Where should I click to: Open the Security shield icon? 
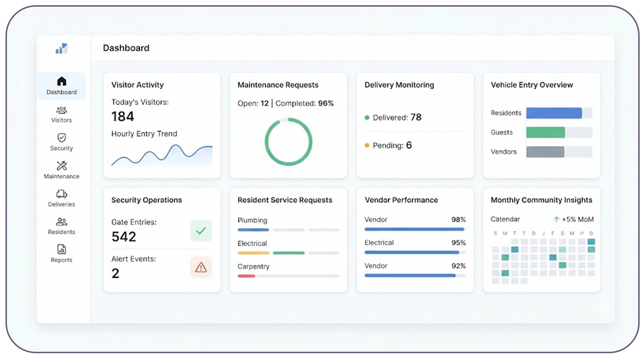pyautogui.click(x=61, y=138)
